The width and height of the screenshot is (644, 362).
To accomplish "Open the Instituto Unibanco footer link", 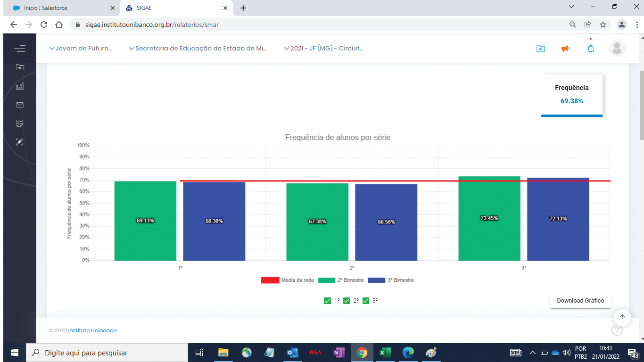I will (92, 330).
